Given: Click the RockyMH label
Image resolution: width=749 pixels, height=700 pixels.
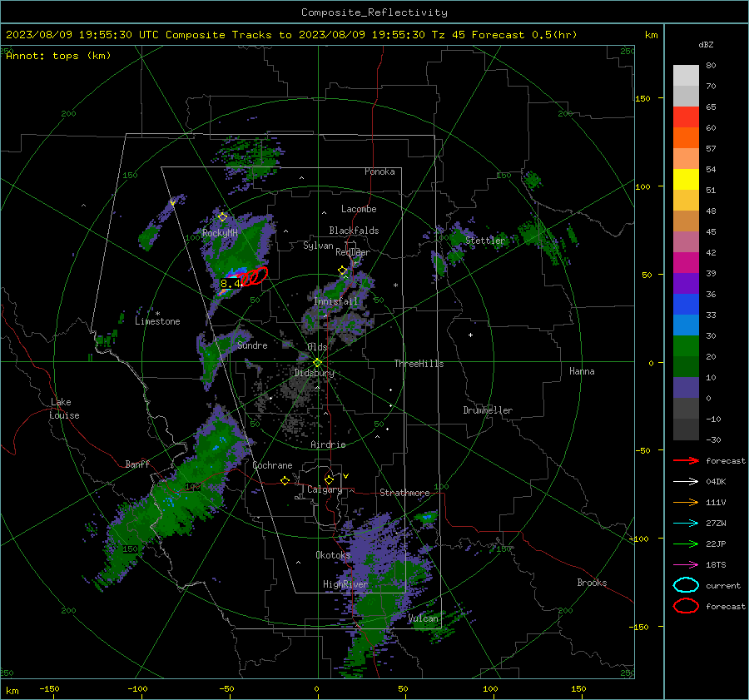Looking at the screenshot, I should [x=220, y=233].
